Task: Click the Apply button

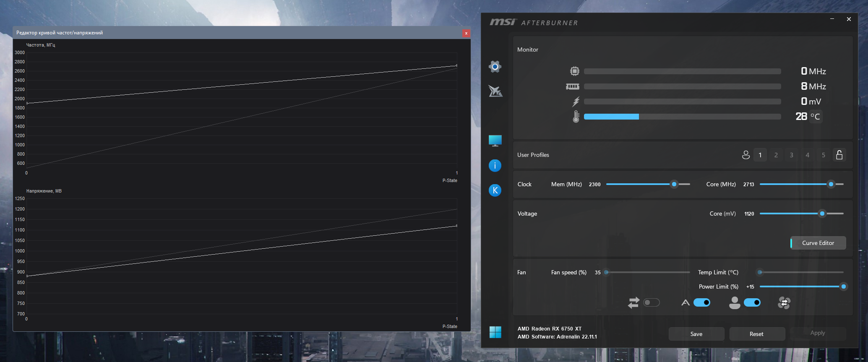Action: (818, 333)
